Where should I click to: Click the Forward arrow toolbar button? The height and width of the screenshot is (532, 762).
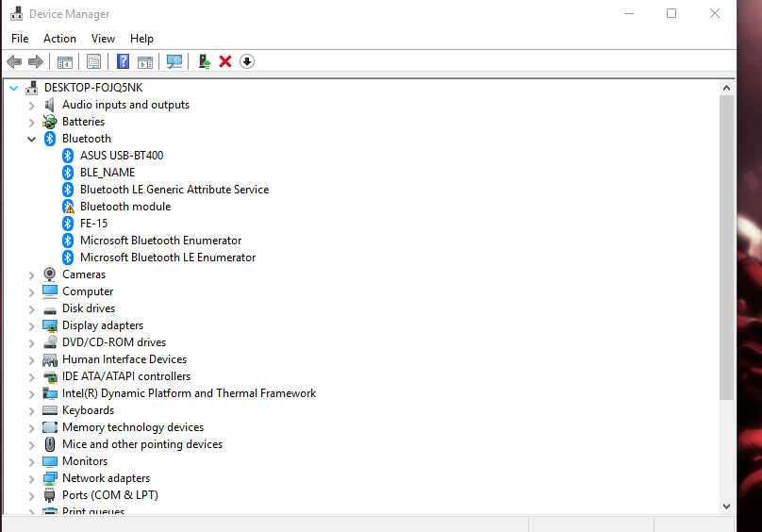(x=36, y=61)
